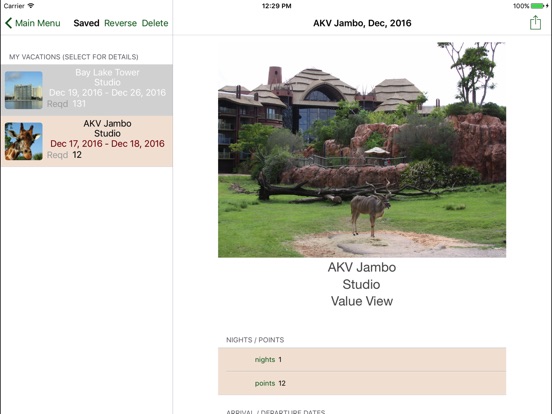Viewport: 552px width, 414px height.
Task: Tap the back chevron beside Main Menu
Action: coord(8,23)
